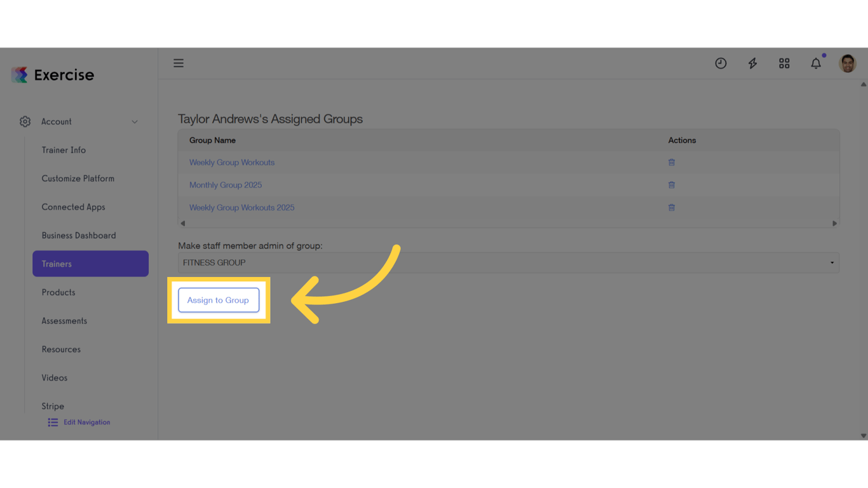The height and width of the screenshot is (488, 868).
Task: Click the Account settings gear icon
Action: (25, 121)
